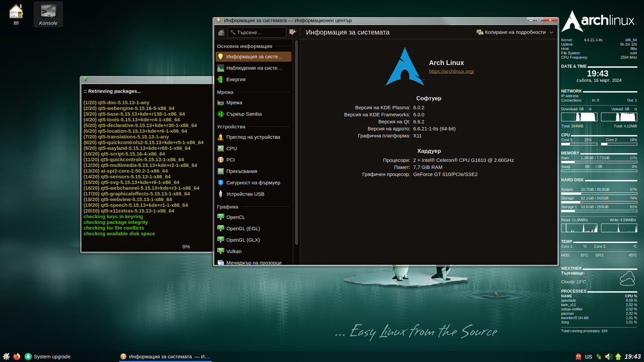The image size is (644, 362).
Task: Click the 0% progress text in terminal
Action: point(186,247)
